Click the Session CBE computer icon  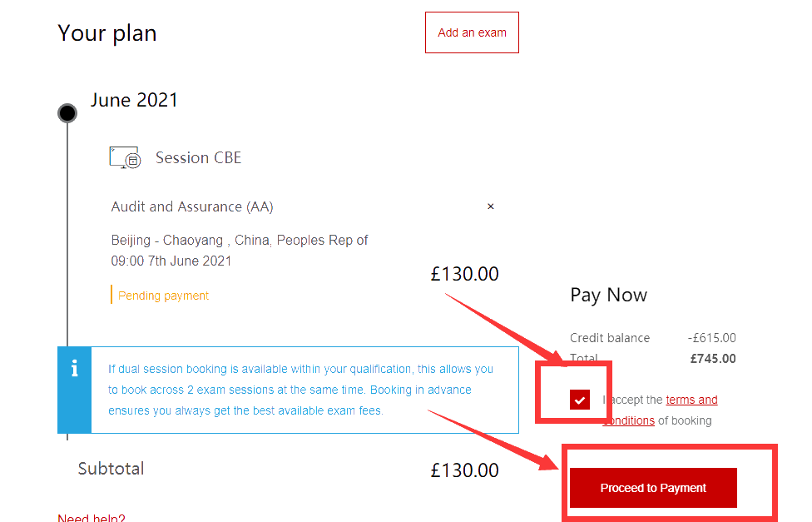click(x=124, y=157)
